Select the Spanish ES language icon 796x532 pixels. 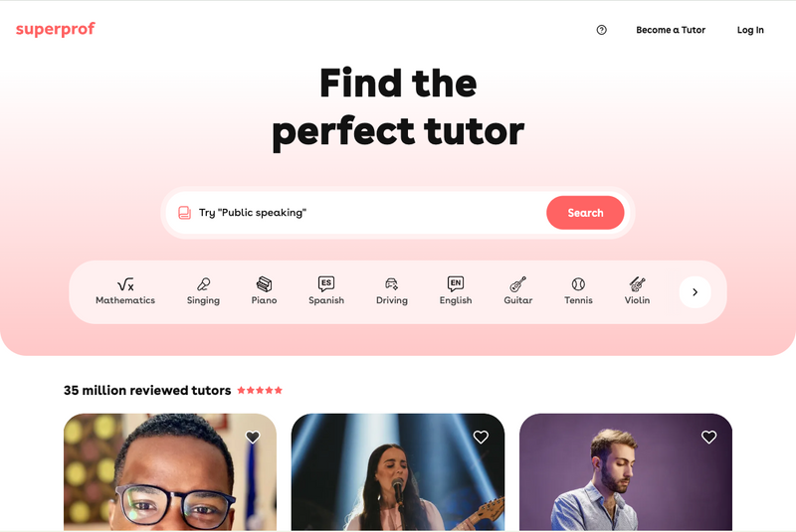(x=326, y=283)
